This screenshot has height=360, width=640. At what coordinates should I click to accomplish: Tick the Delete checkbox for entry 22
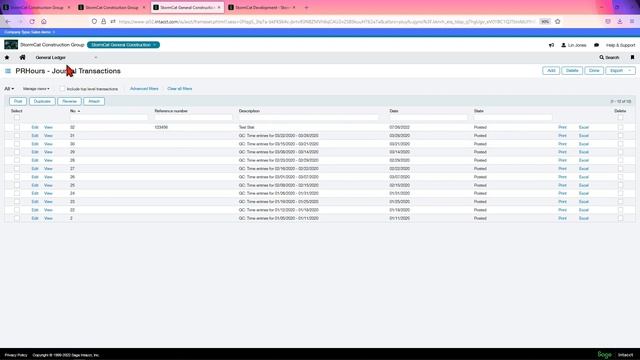620,210
